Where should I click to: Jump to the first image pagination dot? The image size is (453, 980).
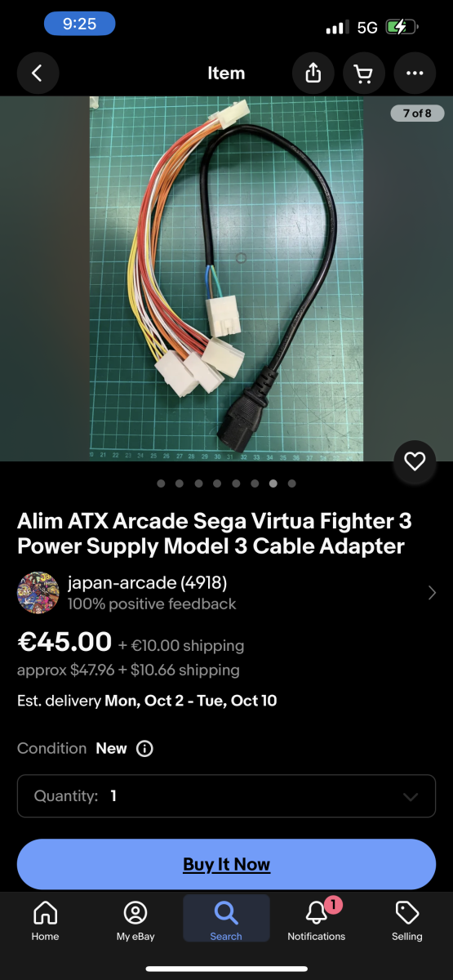click(161, 483)
